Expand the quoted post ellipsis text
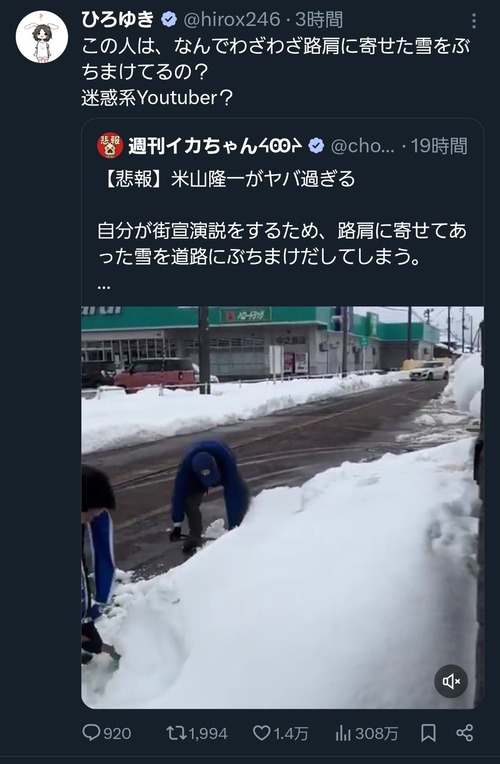The height and width of the screenshot is (764, 500). (104, 286)
